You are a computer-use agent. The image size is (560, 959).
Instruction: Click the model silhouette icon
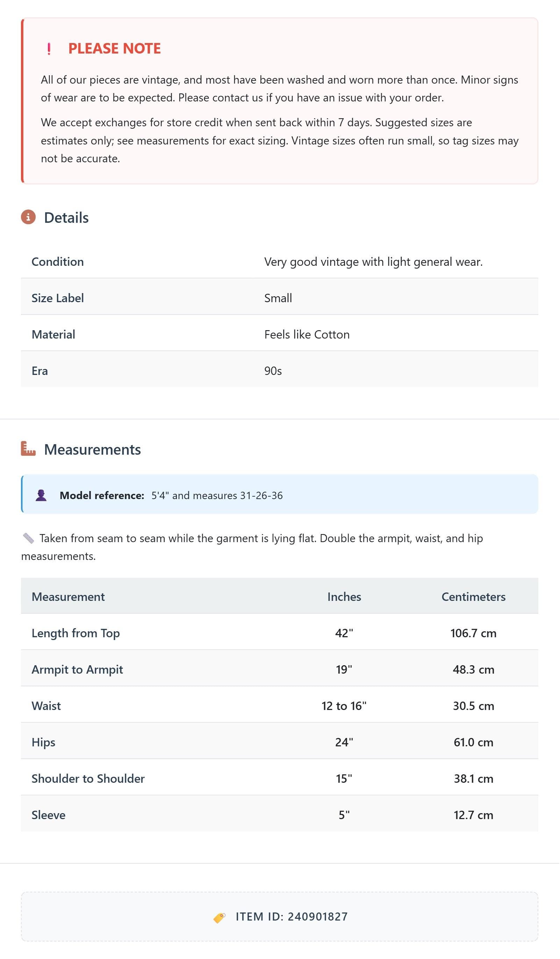(41, 496)
